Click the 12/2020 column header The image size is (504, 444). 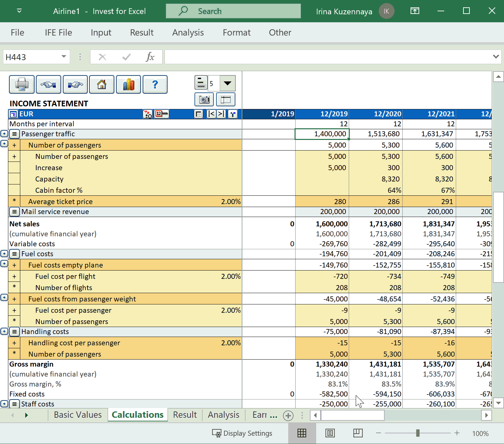(375, 114)
